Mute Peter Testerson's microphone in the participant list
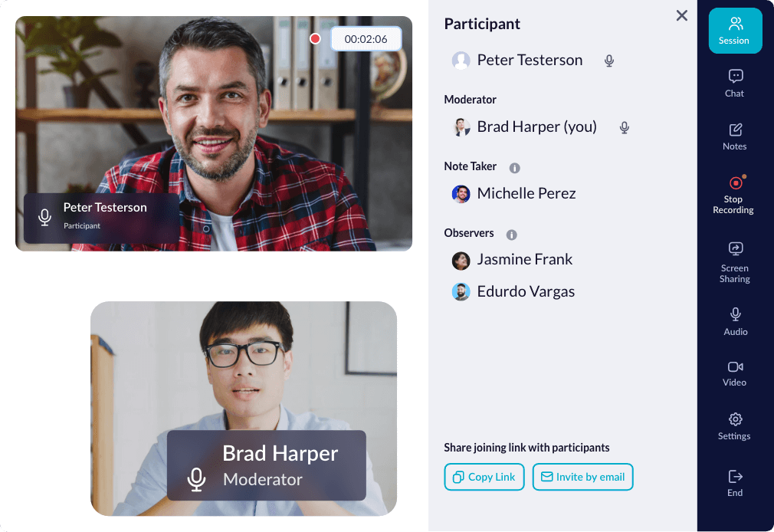This screenshot has width=774, height=532. 609,61
